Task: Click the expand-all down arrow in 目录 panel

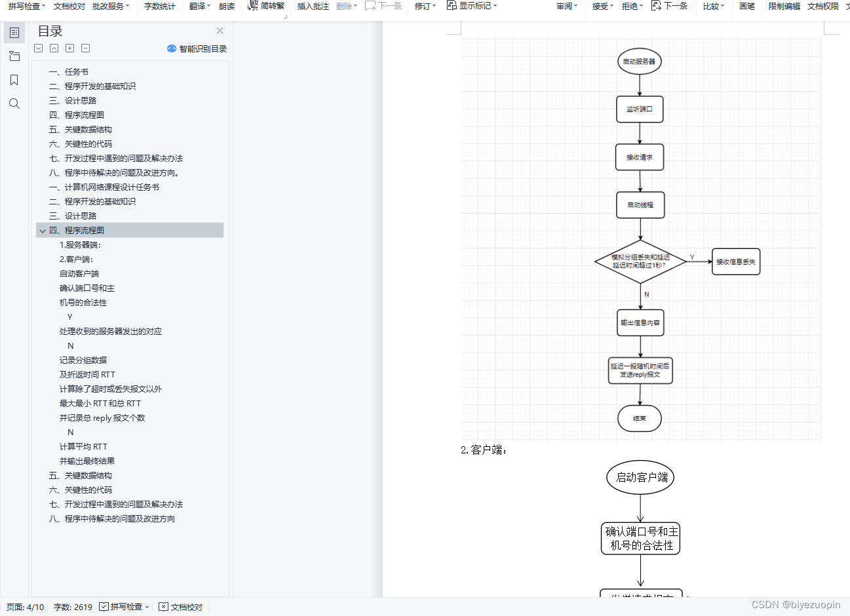Action: [39, 48]
